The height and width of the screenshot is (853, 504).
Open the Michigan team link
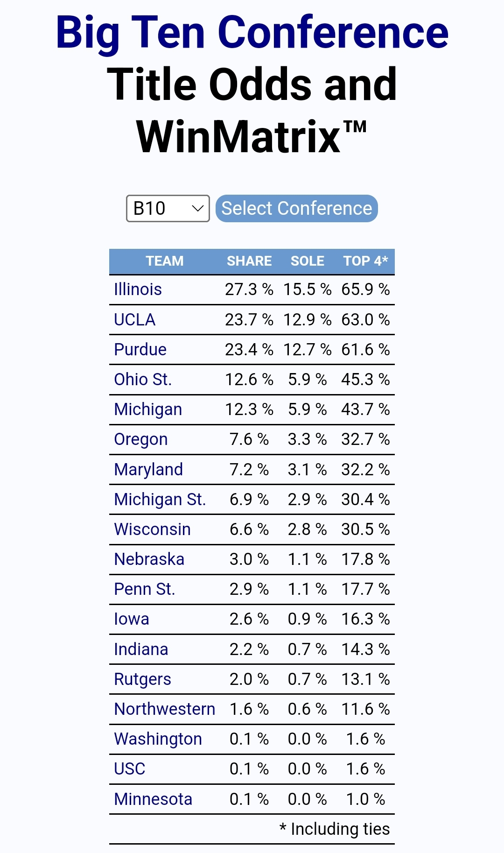pyautogui.click(x=148, y=409)
